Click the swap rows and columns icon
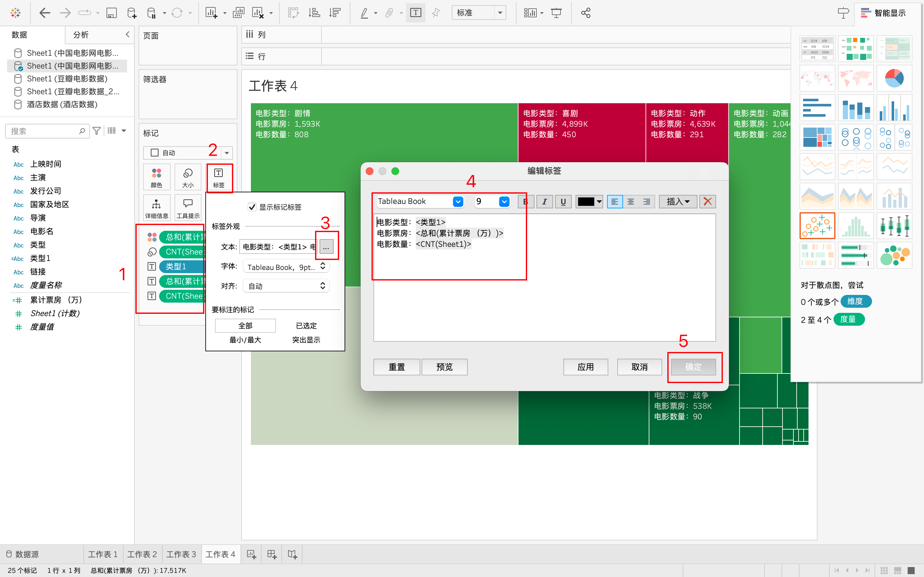924x577 pixels. tap(293, 13)
